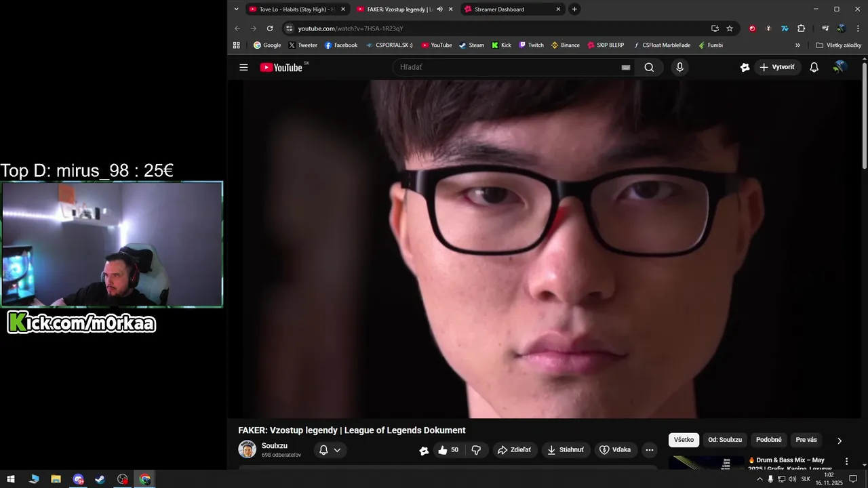Open the Soulxzu channel name link
868x488 pixels.
click(x=275, y=446)
